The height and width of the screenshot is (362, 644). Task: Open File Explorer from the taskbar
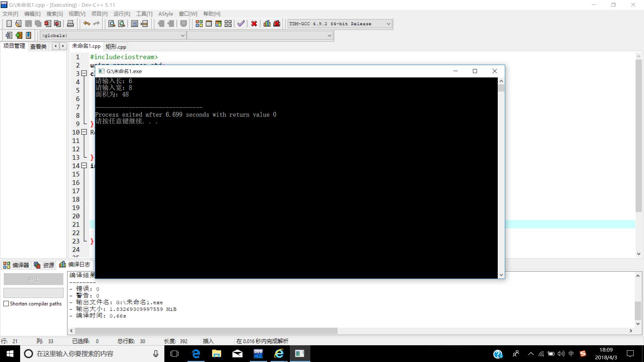pos(217,354)
